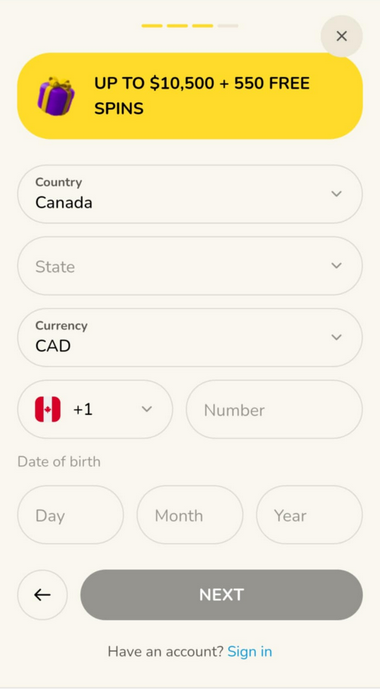This screenshot has height=690, width=380.
Task: Click the Canadian flag icon
Action: [48, 409]
